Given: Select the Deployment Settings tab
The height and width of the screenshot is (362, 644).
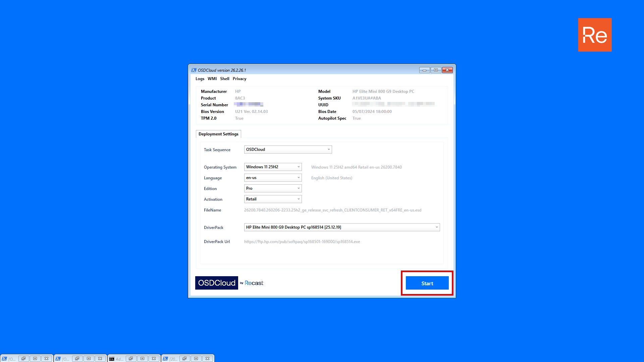Looking at the screenshot, I should pos(218,134).
